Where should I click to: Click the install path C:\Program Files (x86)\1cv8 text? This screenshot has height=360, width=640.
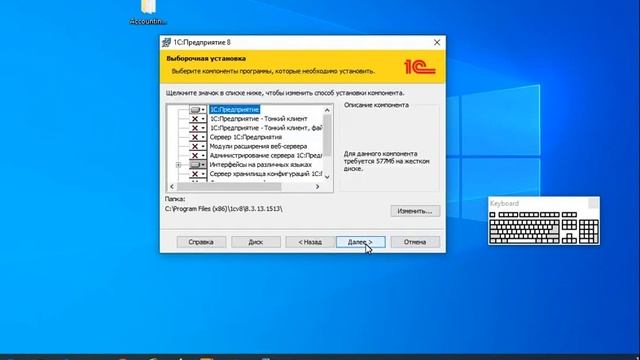223,209
